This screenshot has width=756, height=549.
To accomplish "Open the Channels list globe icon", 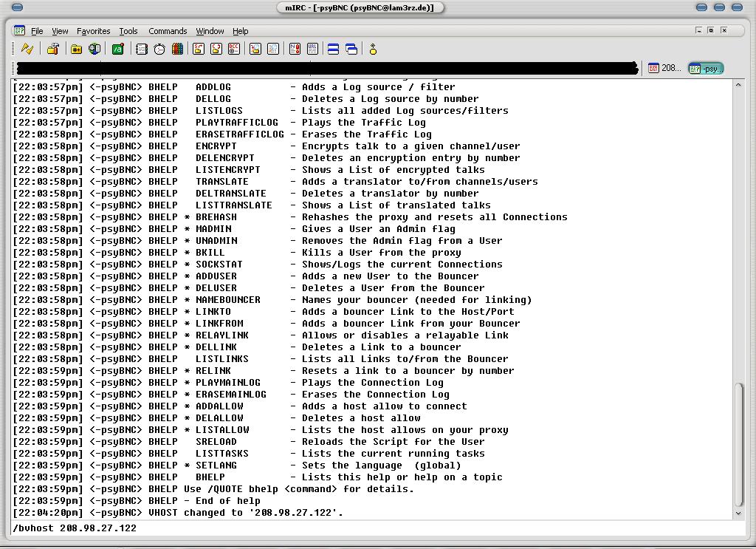I will [94, 49].
